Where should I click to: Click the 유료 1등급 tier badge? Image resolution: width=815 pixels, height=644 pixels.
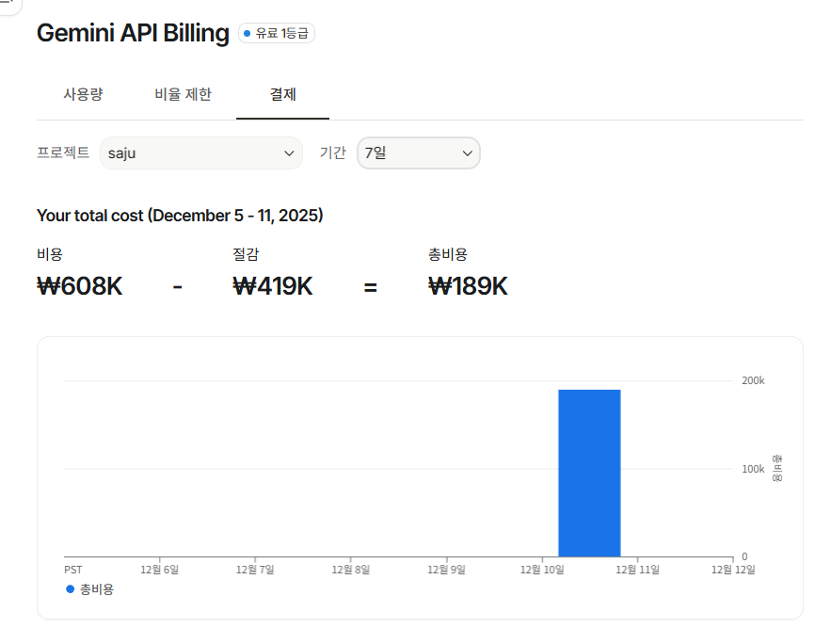277,34
